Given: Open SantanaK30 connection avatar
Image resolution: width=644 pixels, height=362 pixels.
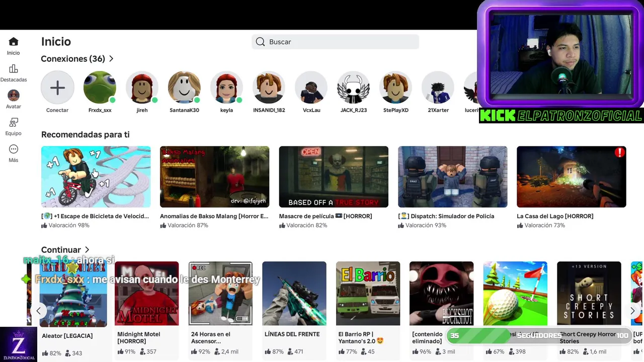Looking at the screenshot, I should (x=184, y=87).
